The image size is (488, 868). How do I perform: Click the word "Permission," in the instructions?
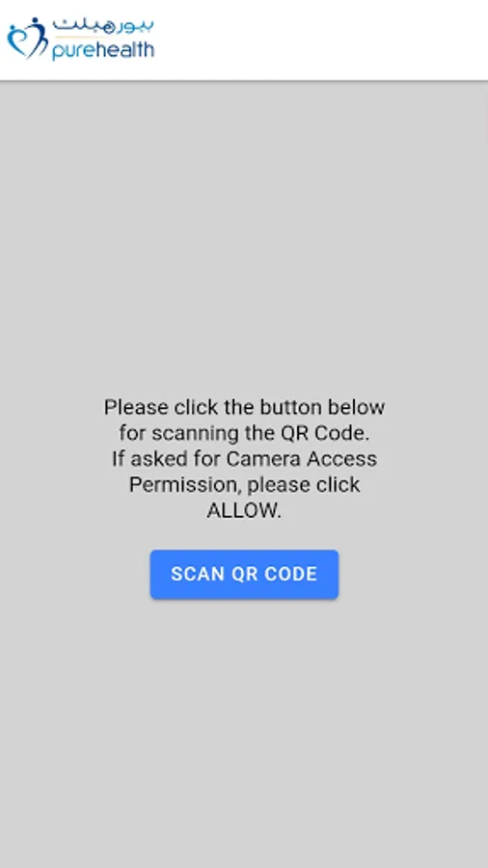185,485
